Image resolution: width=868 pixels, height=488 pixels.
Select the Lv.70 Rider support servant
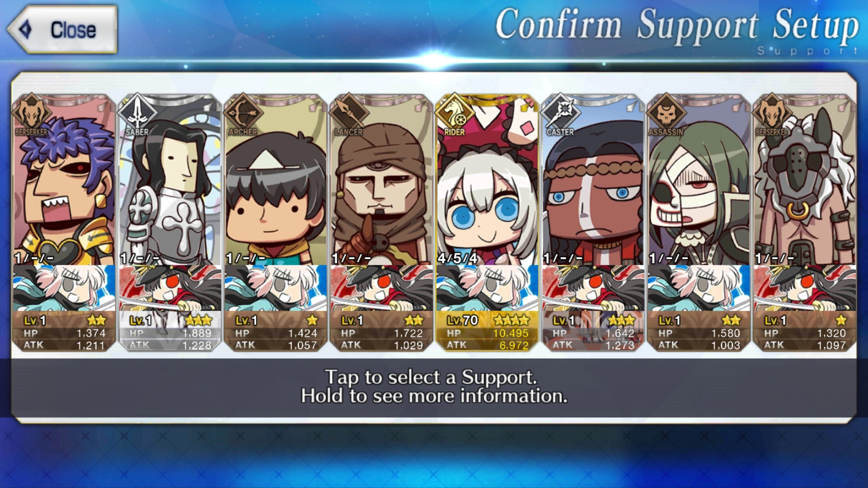[x=487, y=181]
